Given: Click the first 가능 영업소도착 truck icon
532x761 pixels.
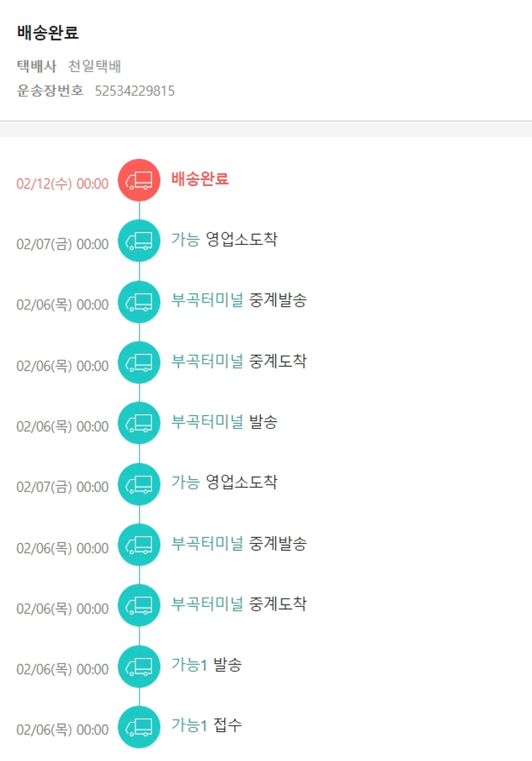Looking at the screenshot, I should [x=139, y=241].
